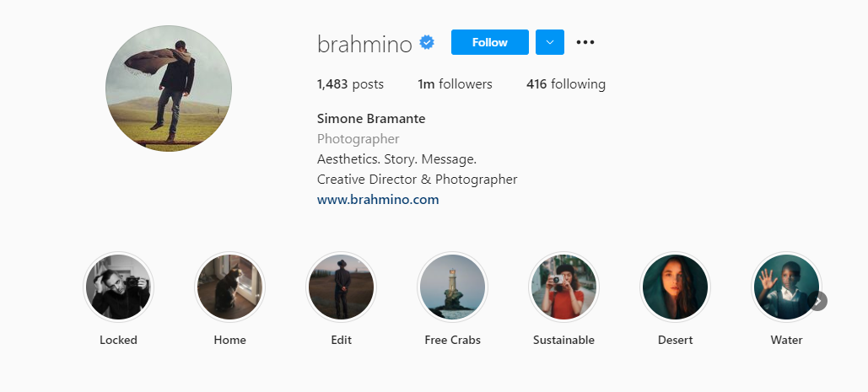Open the Locked story highlight

click(x=118, y=287)
